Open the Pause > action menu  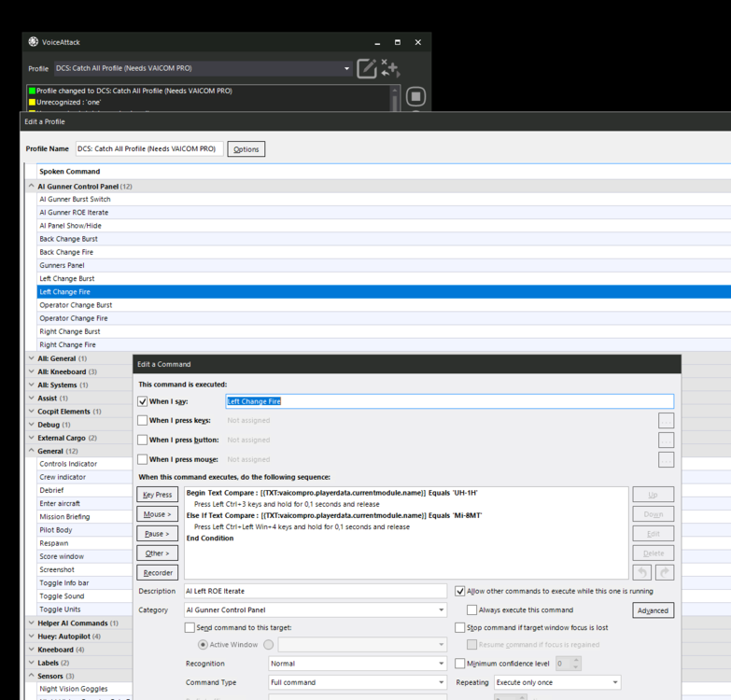point(158,534)
